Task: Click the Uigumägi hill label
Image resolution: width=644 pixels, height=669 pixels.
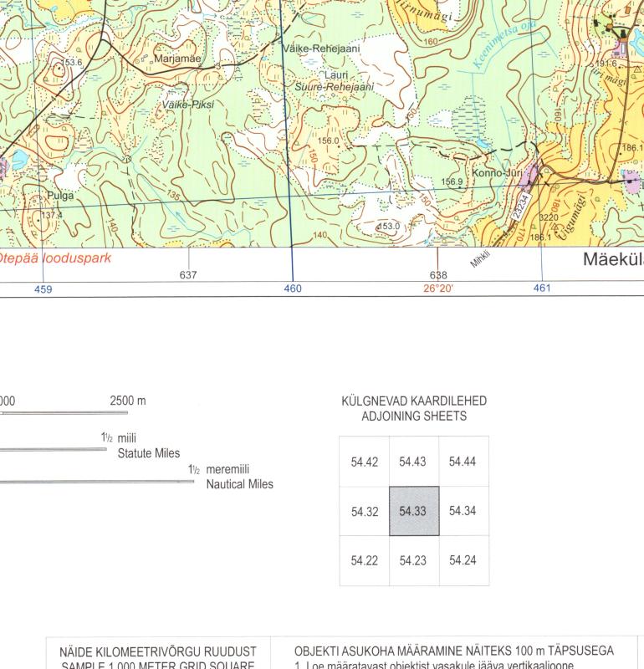Action: point(573,217)
